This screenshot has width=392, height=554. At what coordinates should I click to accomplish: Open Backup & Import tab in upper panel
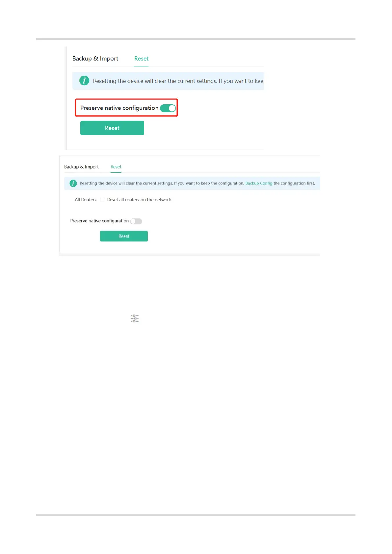pyautogui.click(x=95, y=59)
